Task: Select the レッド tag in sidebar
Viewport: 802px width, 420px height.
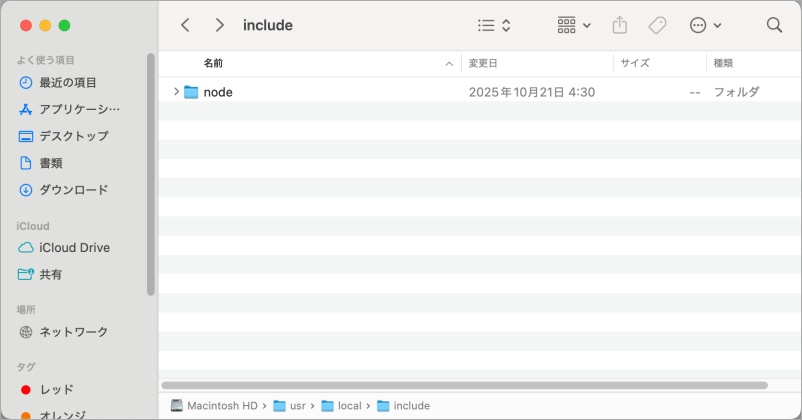Action: click(56, 389)
